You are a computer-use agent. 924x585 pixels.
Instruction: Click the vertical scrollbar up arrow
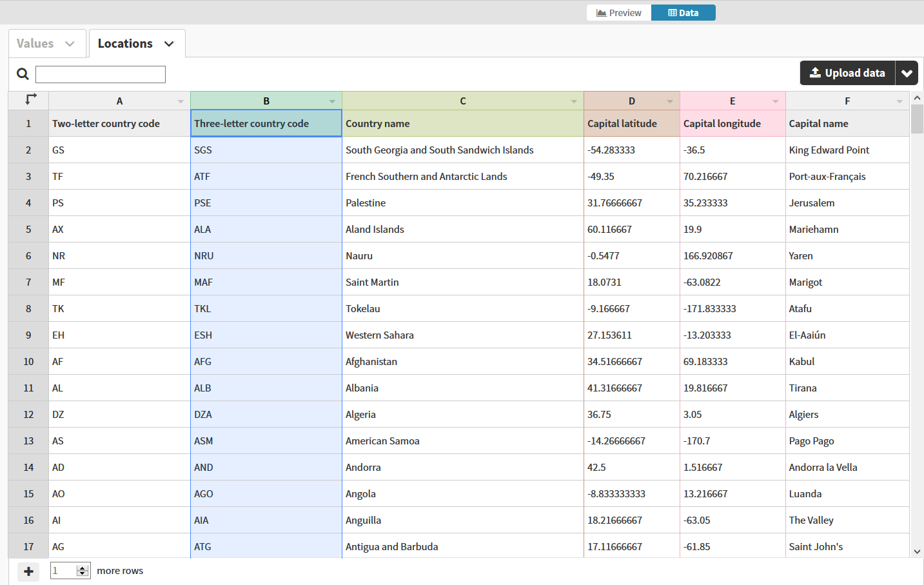coord(917,97)
